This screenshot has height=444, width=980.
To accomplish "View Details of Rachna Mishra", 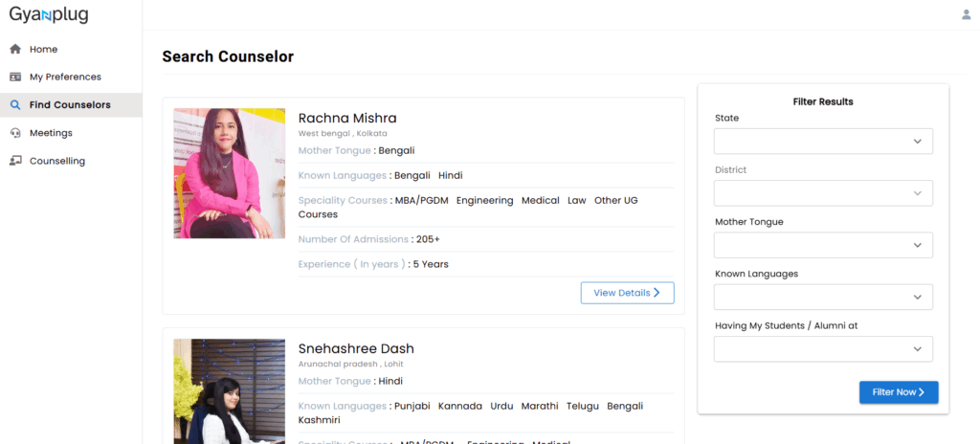I will pos(627,293).
